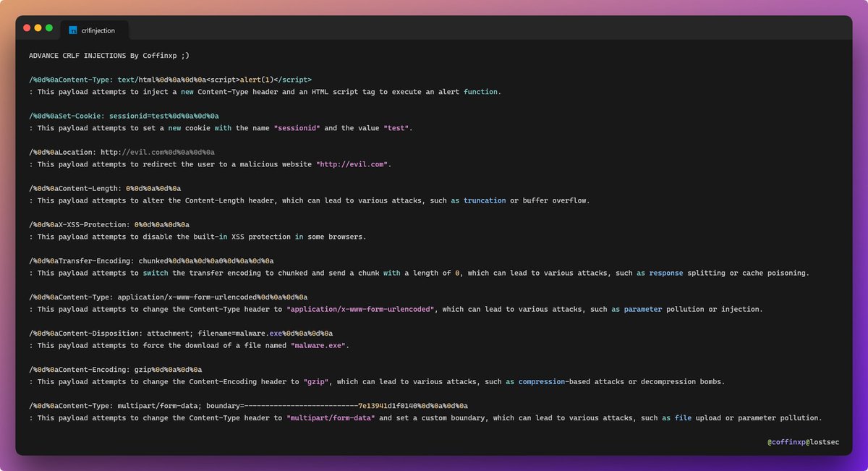Click the Content-Encoding: gzip payload line

(x=115, y=370)
